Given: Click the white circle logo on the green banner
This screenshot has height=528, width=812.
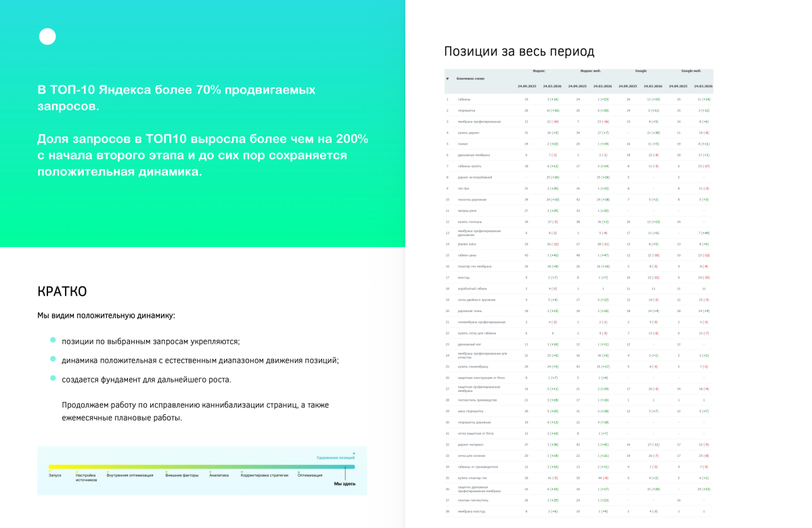Looking at the screenshot, I should tap(47, 37).
